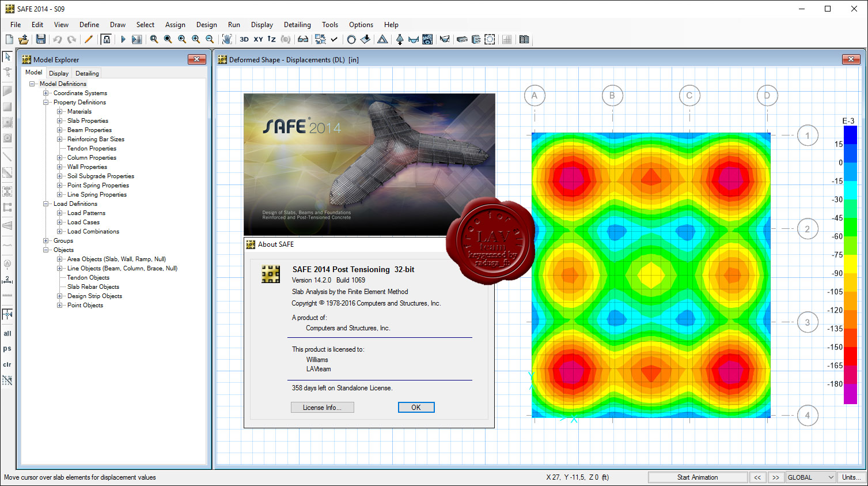Collapse the Model Definitions tree node

coord(32,84)
